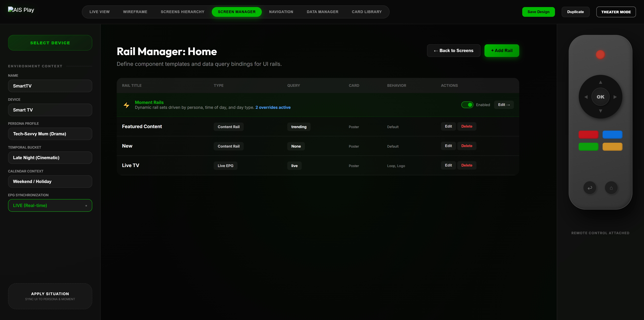The width and height of the screenshot is (644, 320).
Task: Disable the Moment Rails enabled toggle
Action: (x=467, y=105)
